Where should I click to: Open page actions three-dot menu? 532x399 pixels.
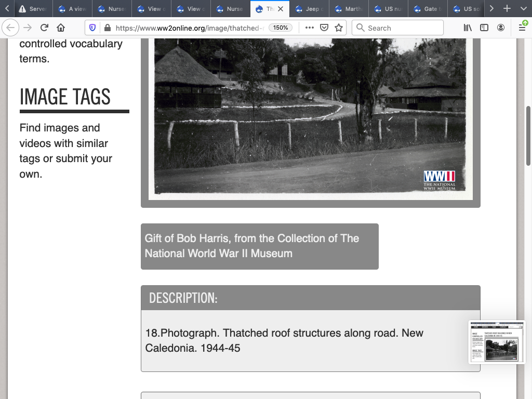[x=310, y=28]
